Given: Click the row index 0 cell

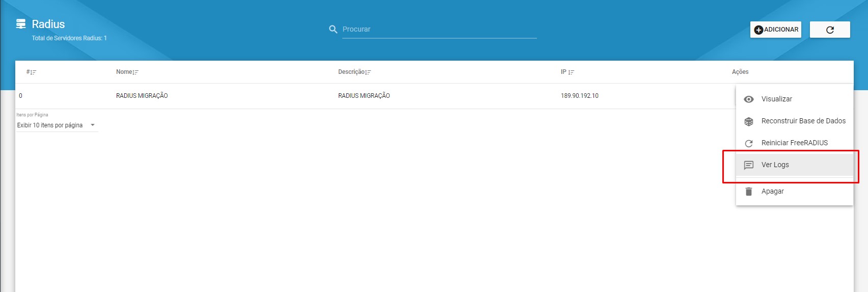Looking at the screenshot, I should 21,96.
